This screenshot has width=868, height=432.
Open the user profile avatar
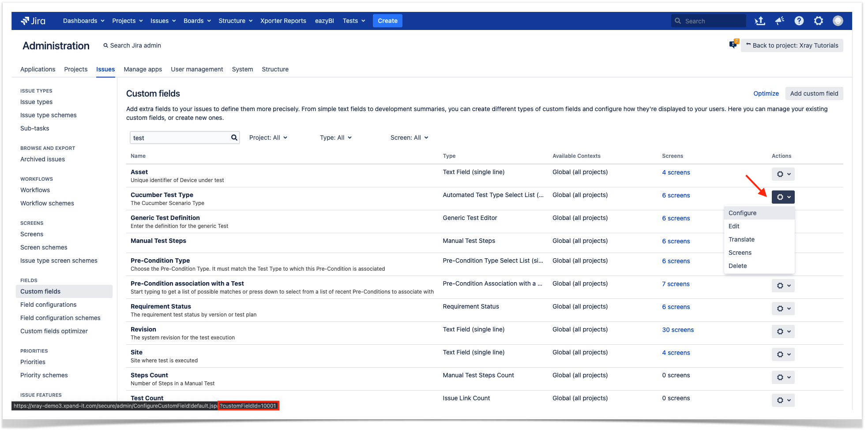[x=838, y=21]
